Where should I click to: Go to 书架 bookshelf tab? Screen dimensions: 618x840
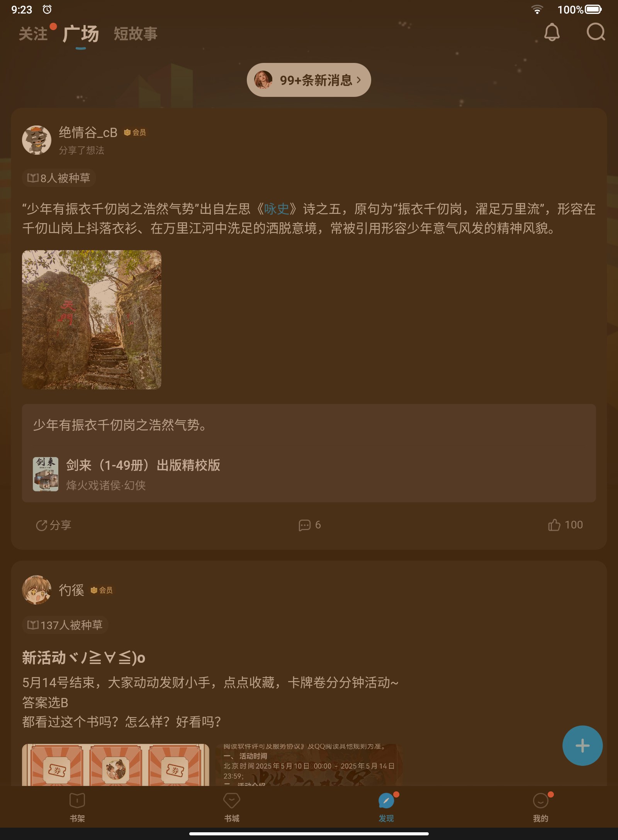[77, 807]
